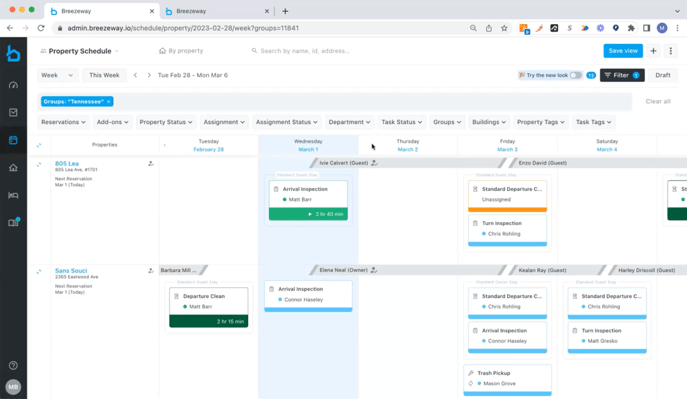This screenshot has width=687, height=399.
Task: Open the Week view dropdown
Action: (57, 75)
